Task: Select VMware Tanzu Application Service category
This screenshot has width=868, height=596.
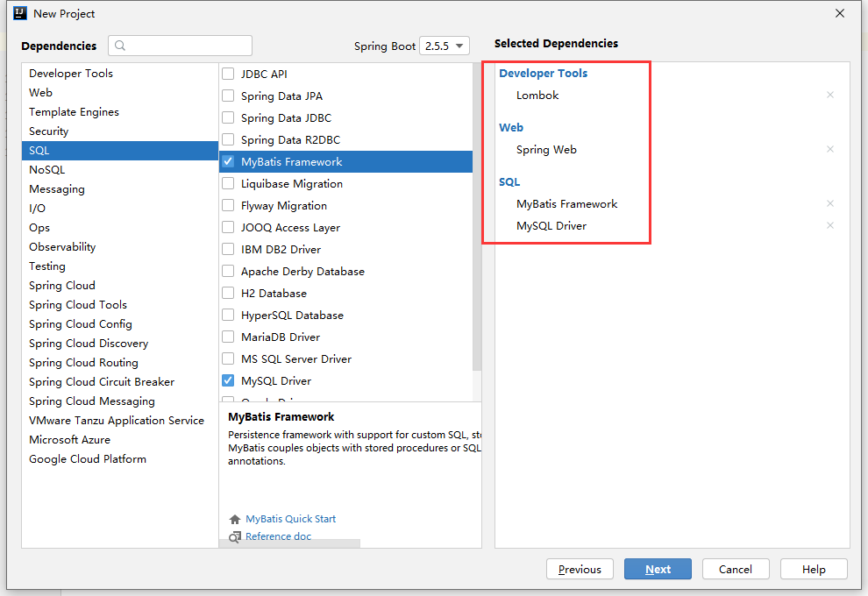Action: pos(120,421)
